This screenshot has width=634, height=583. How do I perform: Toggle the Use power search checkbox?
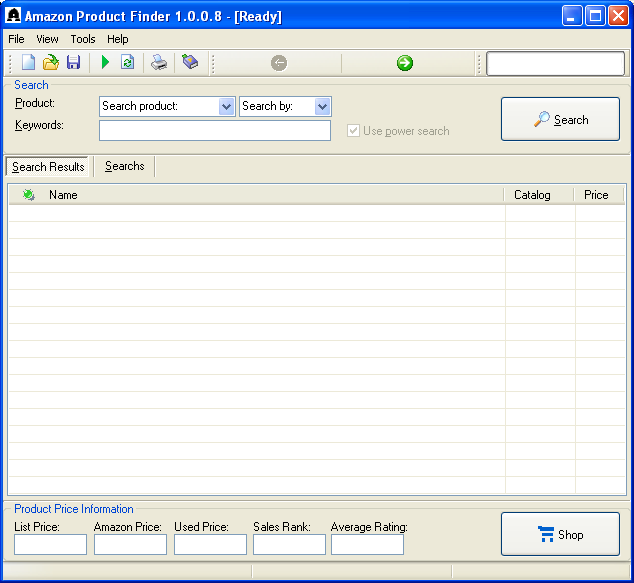[353, 131]
